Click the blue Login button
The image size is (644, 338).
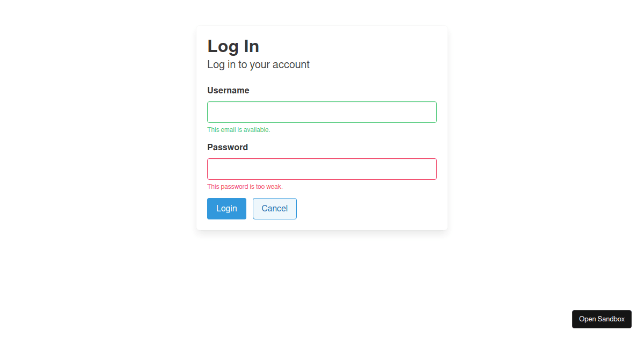(226, 209)
